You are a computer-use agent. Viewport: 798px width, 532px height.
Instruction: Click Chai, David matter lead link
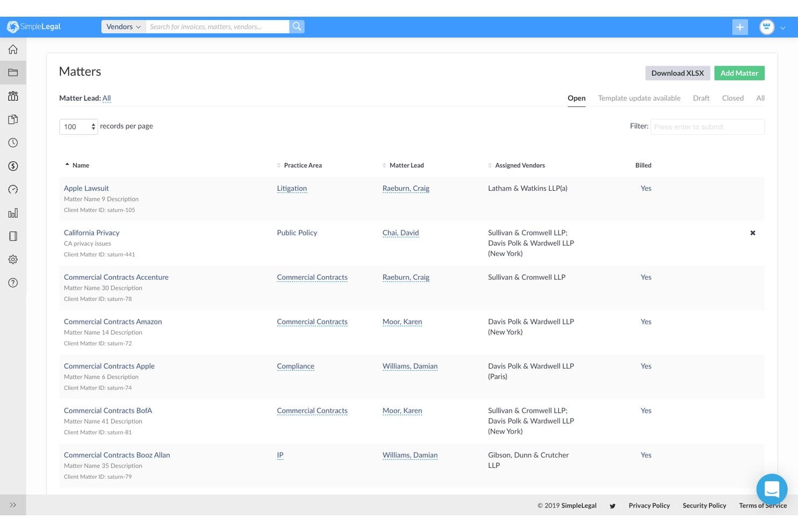[x=401, y=233]
